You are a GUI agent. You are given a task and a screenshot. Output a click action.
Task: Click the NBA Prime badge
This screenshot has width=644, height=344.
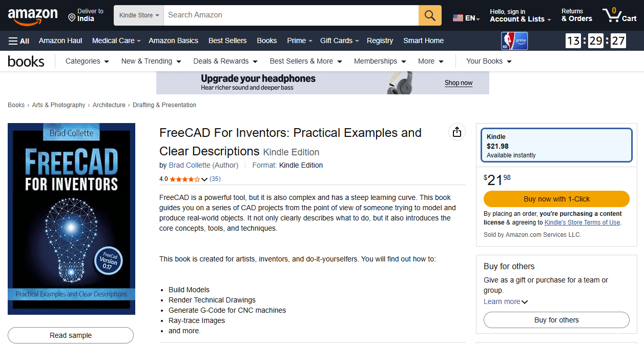[514, 41]
